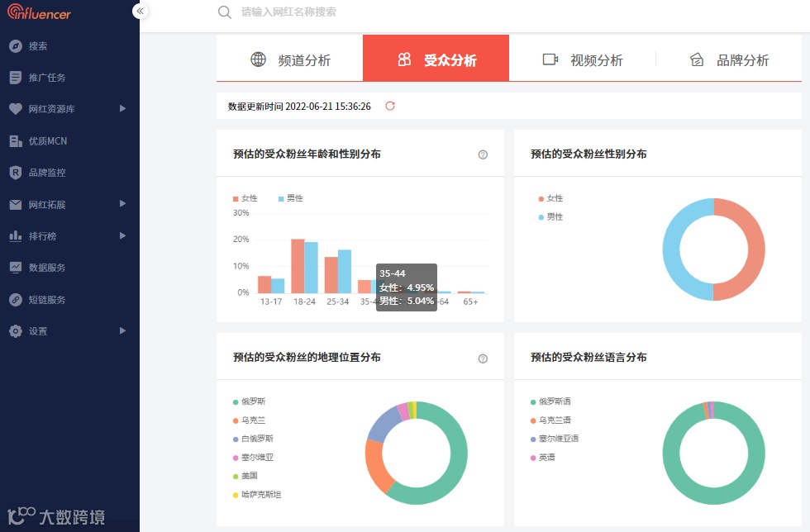810x532 pixels.
Task: Select the 受众分析 tab
Action: coord(436,59)
